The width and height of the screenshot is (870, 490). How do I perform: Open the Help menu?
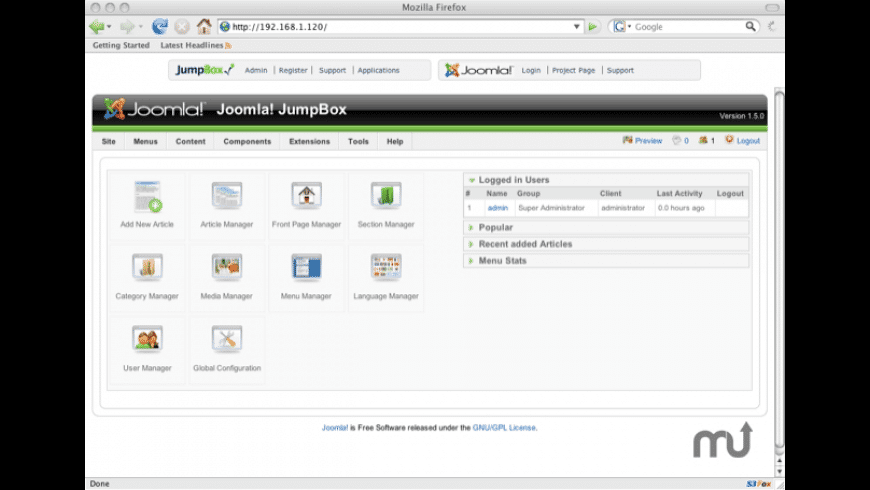point(395,142)
